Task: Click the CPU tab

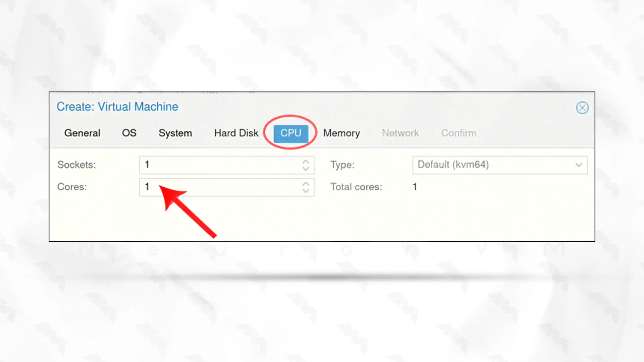Action: click(x=290, y=133)
